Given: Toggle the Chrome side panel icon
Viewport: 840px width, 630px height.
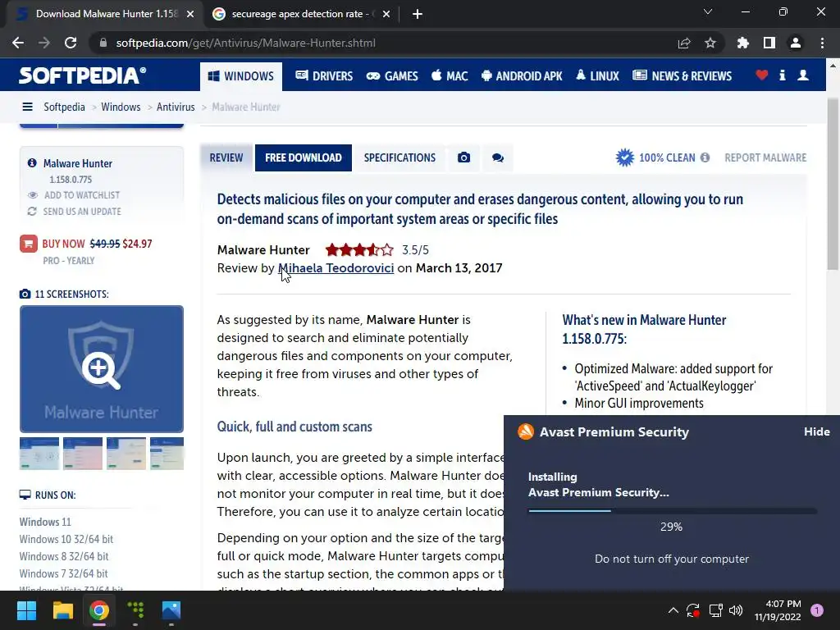Looking at the screenshot, I should pos(769,43).
